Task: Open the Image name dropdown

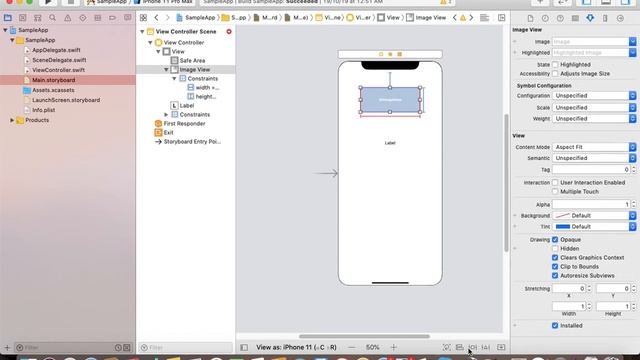Action: click(x=632, y=42)
